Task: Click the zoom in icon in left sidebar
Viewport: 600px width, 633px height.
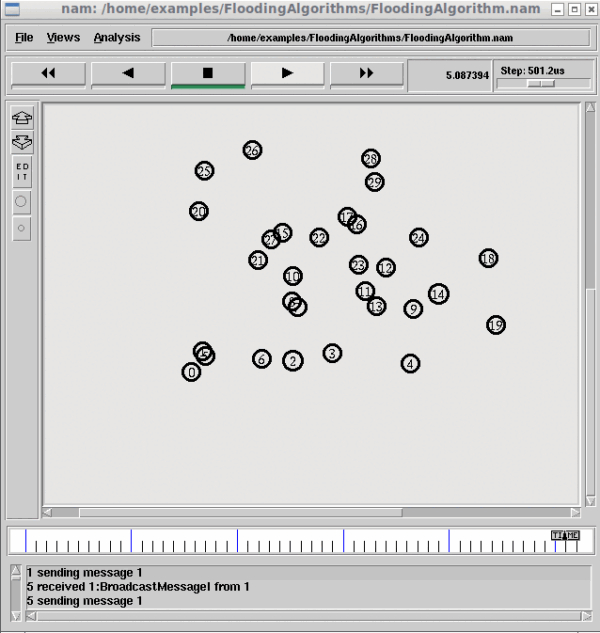Action: tap(22, 118)
